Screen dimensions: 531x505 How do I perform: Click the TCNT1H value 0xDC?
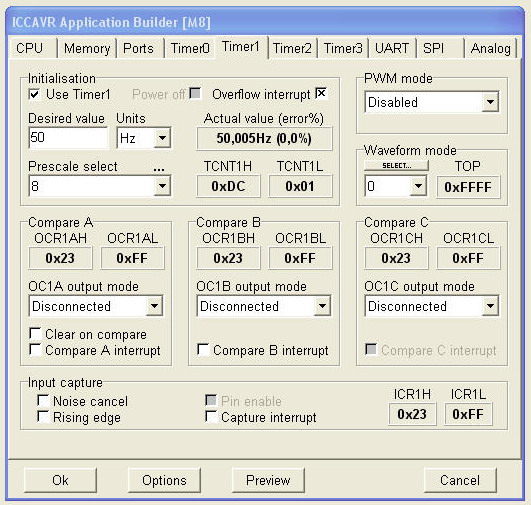coord(229,186)
